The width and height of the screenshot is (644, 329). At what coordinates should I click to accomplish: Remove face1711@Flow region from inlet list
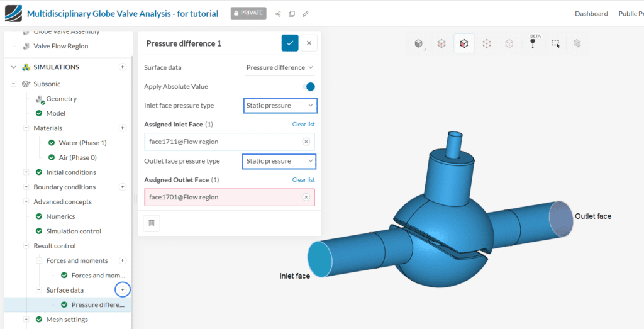tap(306, 142)
